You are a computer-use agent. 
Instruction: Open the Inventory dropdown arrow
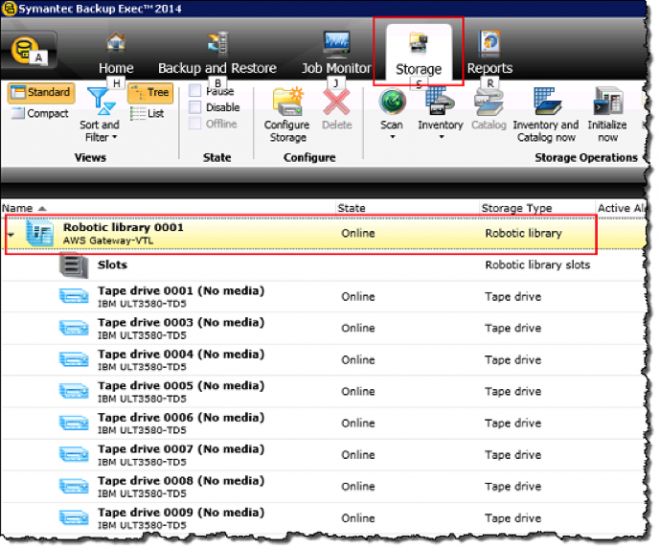point(441,137)
